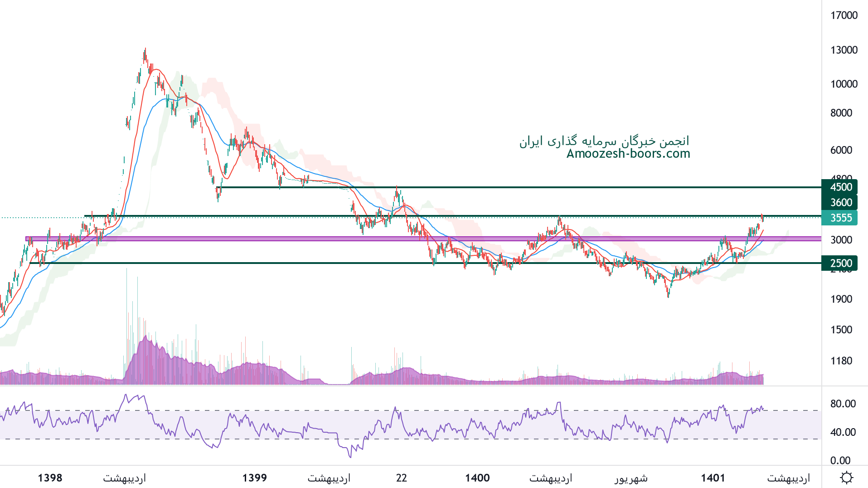
Task: Open chart settings with the gear icon
Action: pyautogui.click(x=846, y=478)
